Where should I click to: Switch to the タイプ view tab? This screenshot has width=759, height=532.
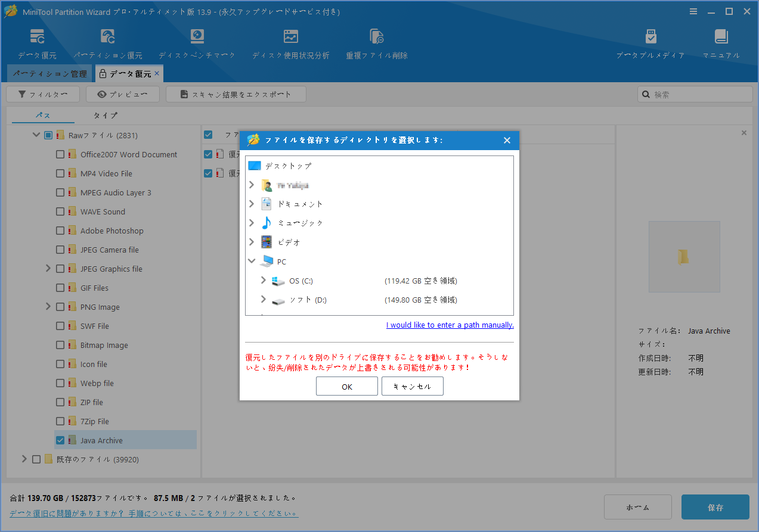pos(106,116)
